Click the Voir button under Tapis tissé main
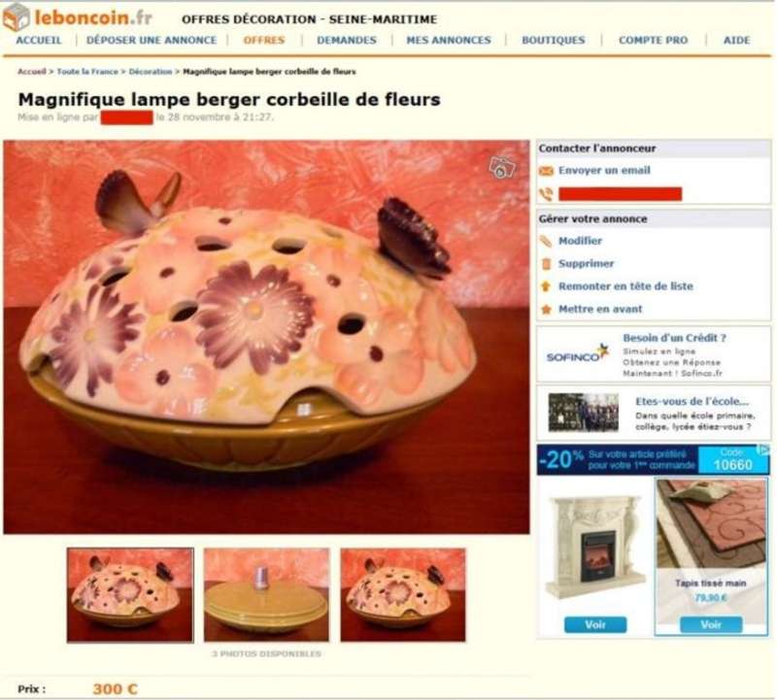Viewport: 777px width, 700px height. coord(711,624)
